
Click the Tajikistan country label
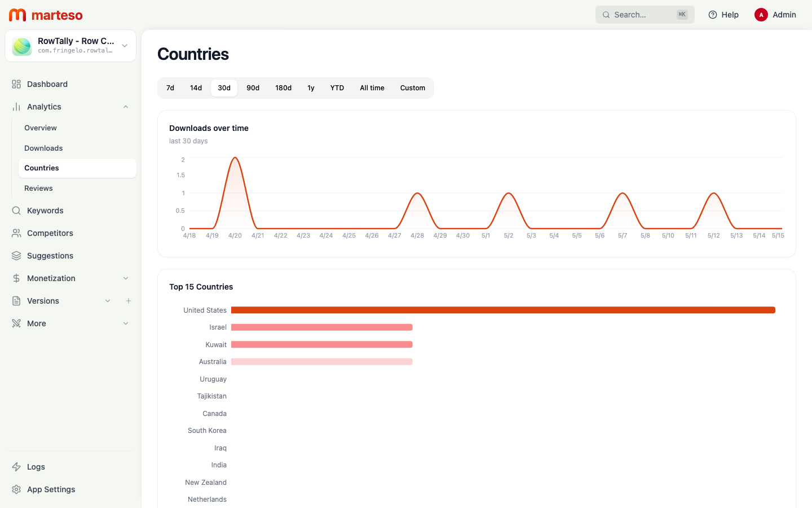[x=212, y=396]
